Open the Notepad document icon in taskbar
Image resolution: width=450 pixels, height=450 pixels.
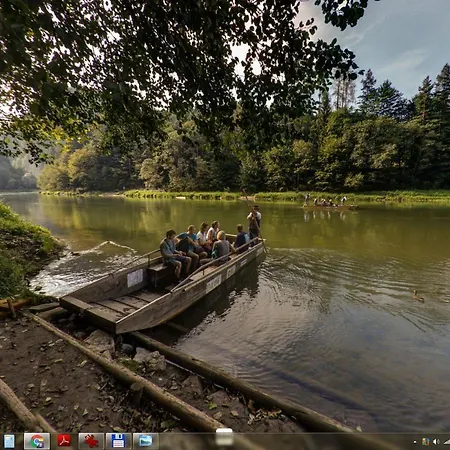9,441
